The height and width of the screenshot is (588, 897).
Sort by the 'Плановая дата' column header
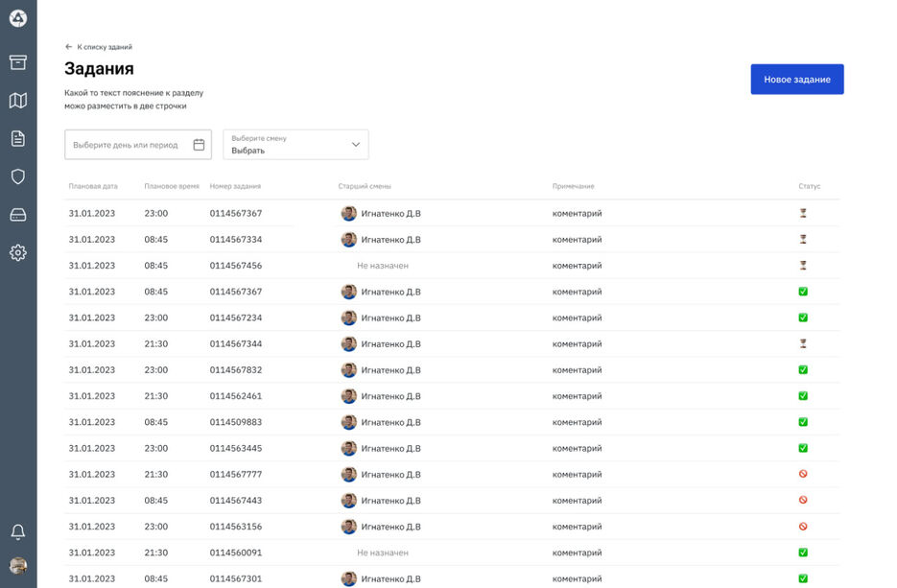coord(93,186)
